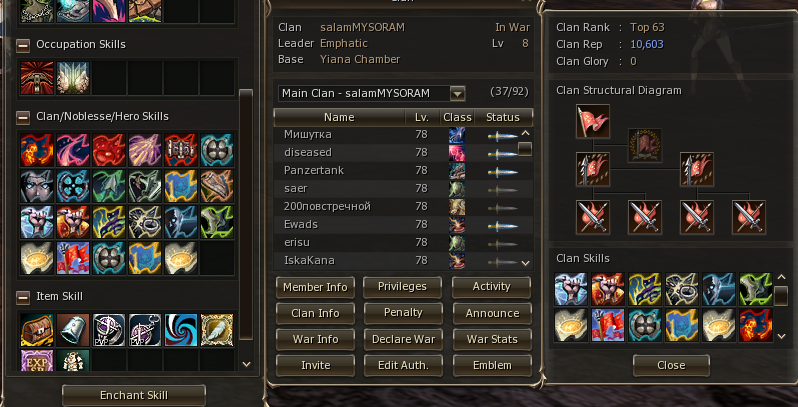The width and height of the screenshot is (798, 407).
Task: Click the rightmost crossed swords unit icon in diagram
Action: coord(749,217)
